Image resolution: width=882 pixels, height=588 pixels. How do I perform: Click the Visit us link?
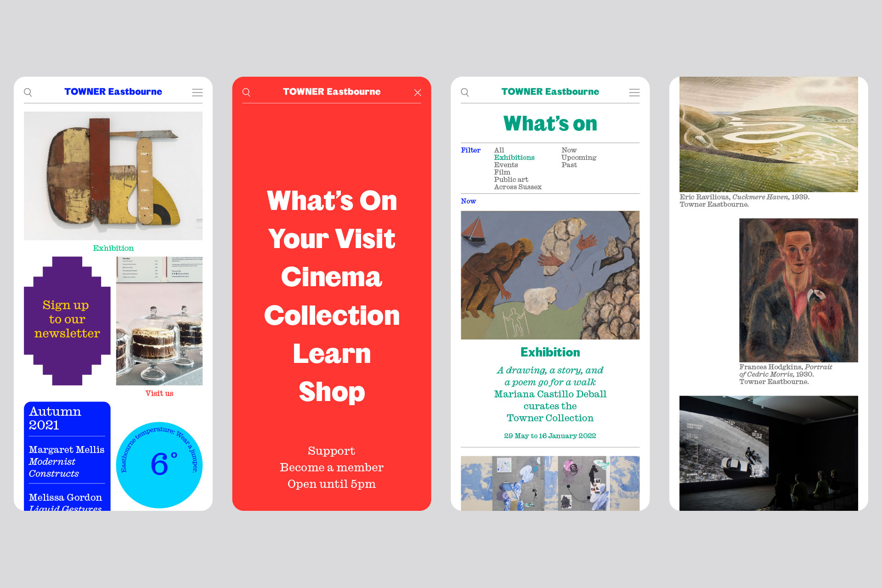pyautogui.click(x=159, y=393)
